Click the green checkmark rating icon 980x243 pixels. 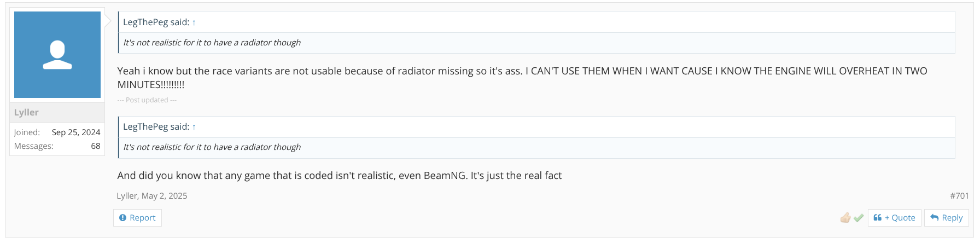[859, 218]
